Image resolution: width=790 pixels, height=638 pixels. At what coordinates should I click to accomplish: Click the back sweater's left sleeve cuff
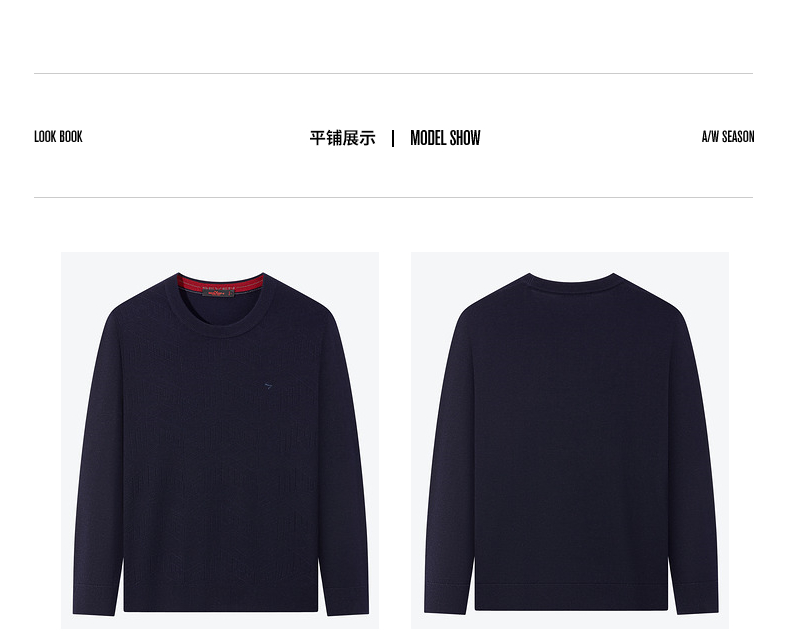click(x=446, y=598)
